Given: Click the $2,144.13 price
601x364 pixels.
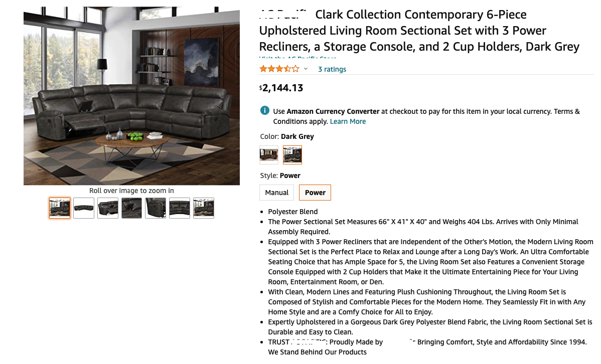Looking at the screenshot, I should 281,88.
